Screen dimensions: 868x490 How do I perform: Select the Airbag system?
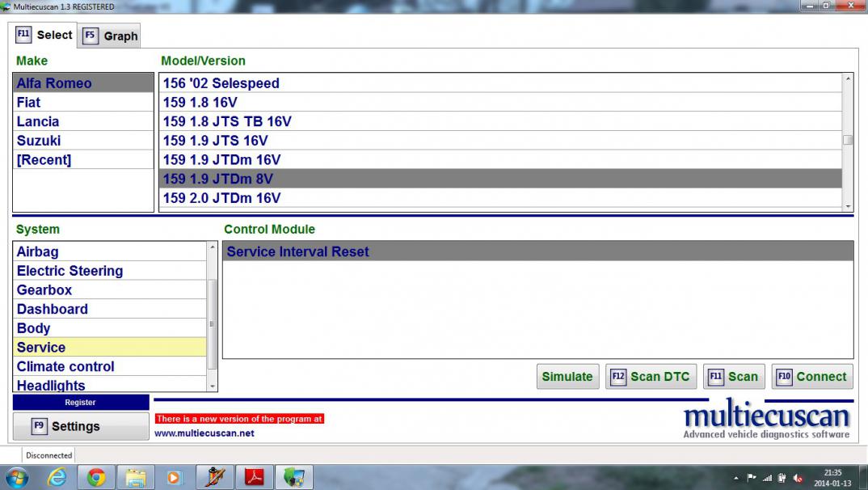click(x=110, y=251)
